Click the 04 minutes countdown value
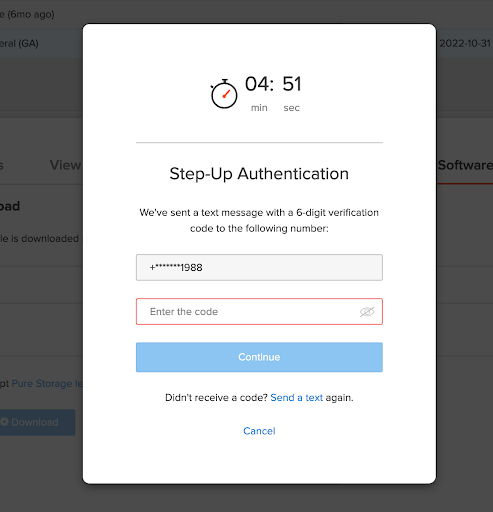 tap(259, 84)
